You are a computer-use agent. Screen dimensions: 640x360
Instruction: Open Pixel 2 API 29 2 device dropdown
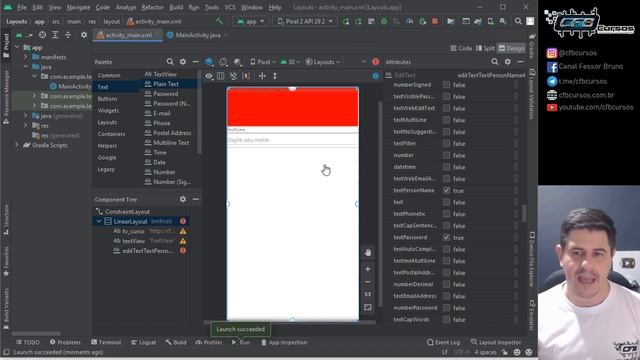305,21
